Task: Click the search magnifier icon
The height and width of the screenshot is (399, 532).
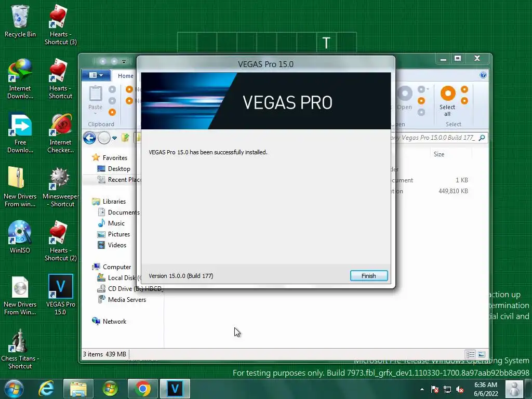Action: click(482, 138)
